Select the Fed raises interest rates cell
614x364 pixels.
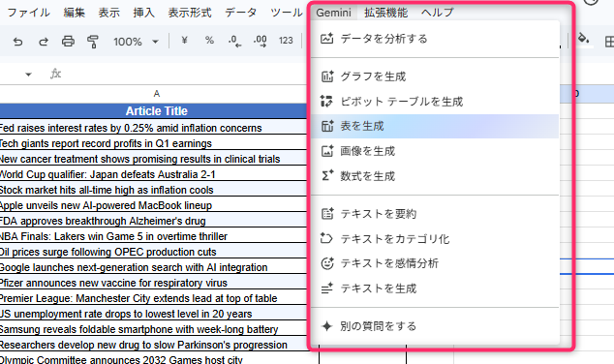153,128
